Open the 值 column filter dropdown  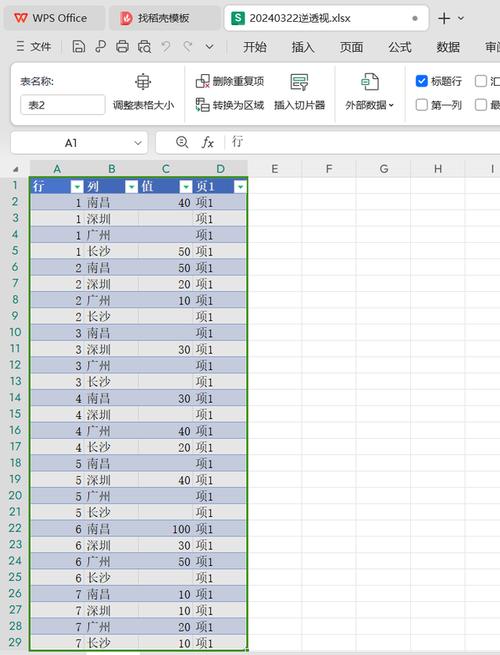tap(185, 187)
